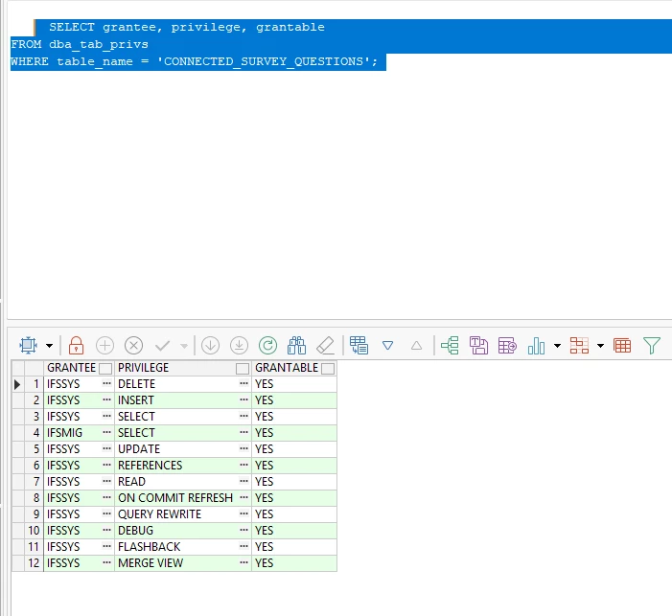Select row number 12 in the results grid
This screenshot has width=672, height=616.
(35, 563)
